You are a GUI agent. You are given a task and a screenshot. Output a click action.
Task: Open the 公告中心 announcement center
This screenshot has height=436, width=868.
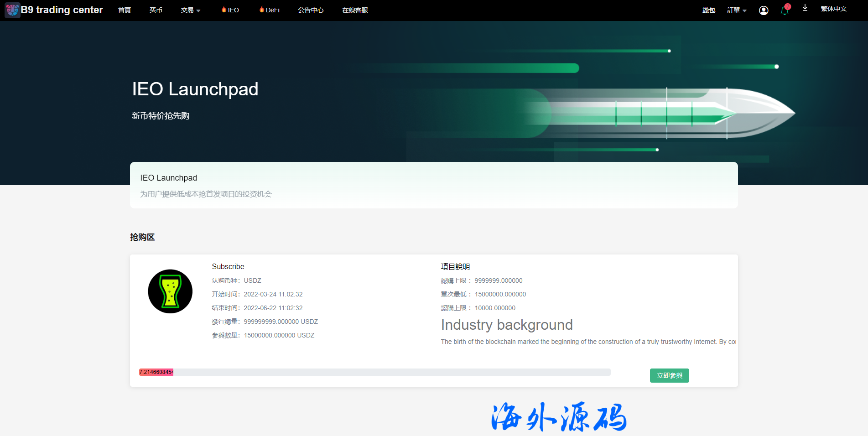coord(311,10)
